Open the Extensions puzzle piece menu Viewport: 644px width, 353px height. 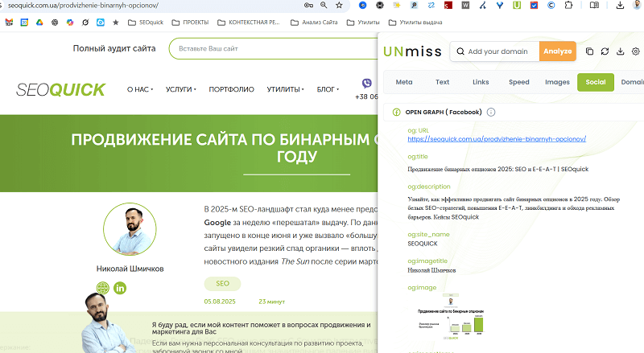568,6
